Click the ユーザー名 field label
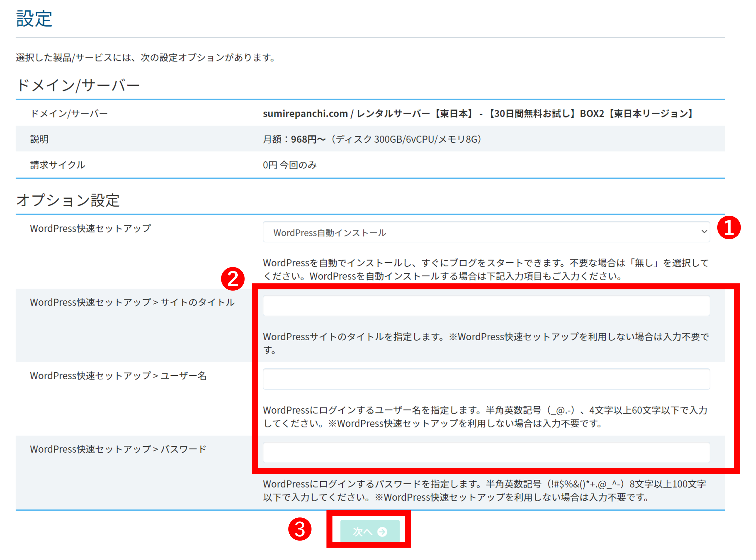 point(118,376)
